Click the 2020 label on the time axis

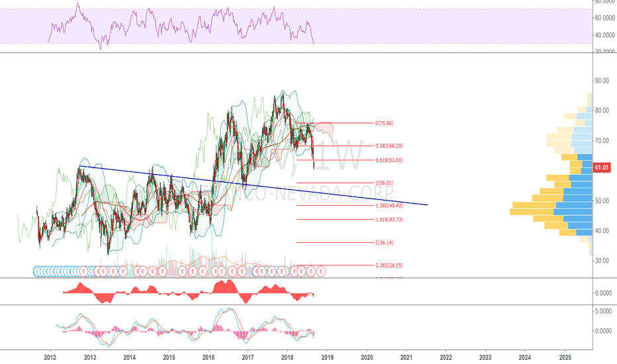pyautogui.click(x=367, y=357)
